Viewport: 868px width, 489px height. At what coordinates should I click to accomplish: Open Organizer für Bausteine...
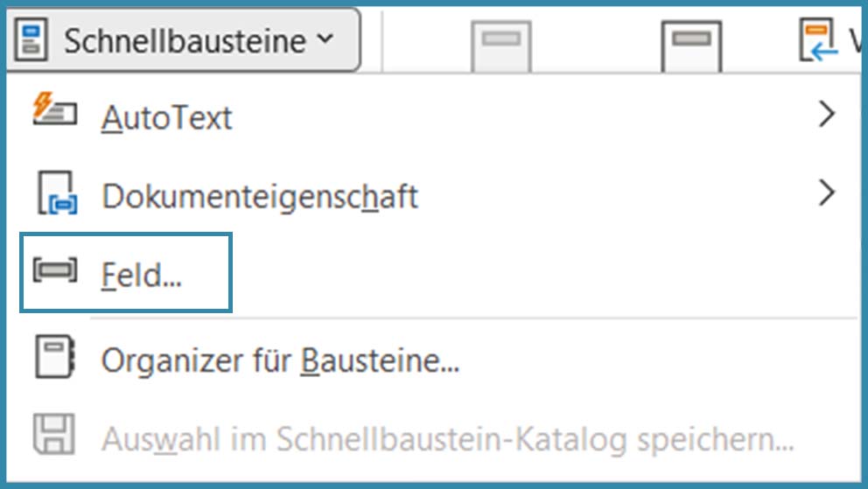tap(280, 360)
